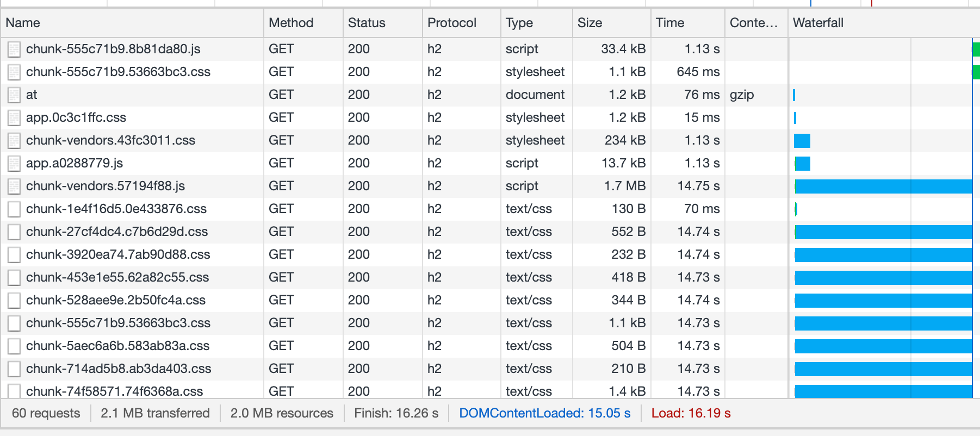Select the request chunk-74f58571.74f6368a.css

click(x=115, y=391)
